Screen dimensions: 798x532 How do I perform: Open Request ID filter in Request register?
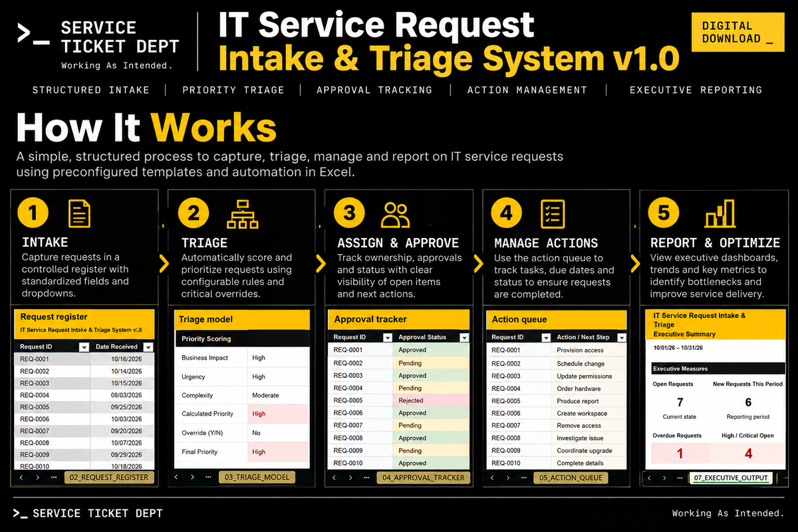pos(84,347)
